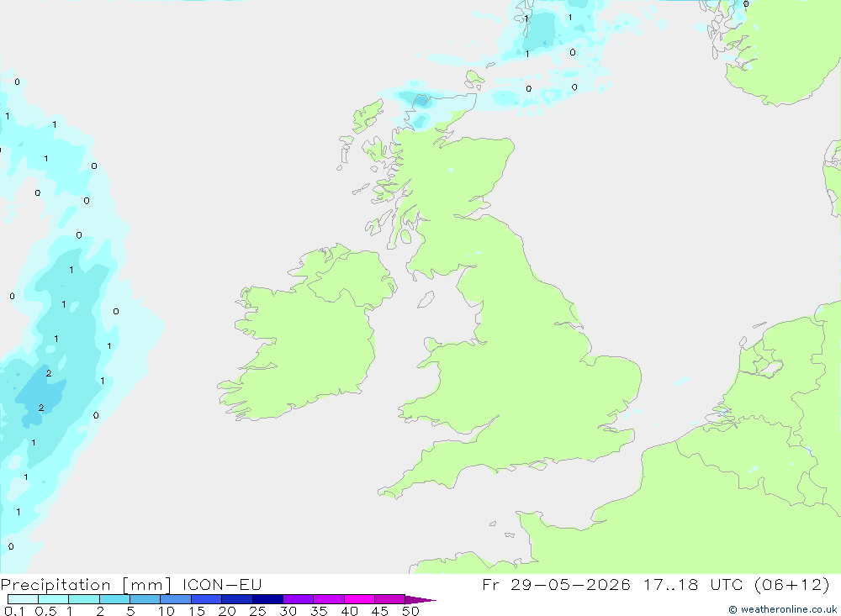The height and width of the screenshot is (616, 841).
Task: Click the legend label '0.1'
Action: 14,611
